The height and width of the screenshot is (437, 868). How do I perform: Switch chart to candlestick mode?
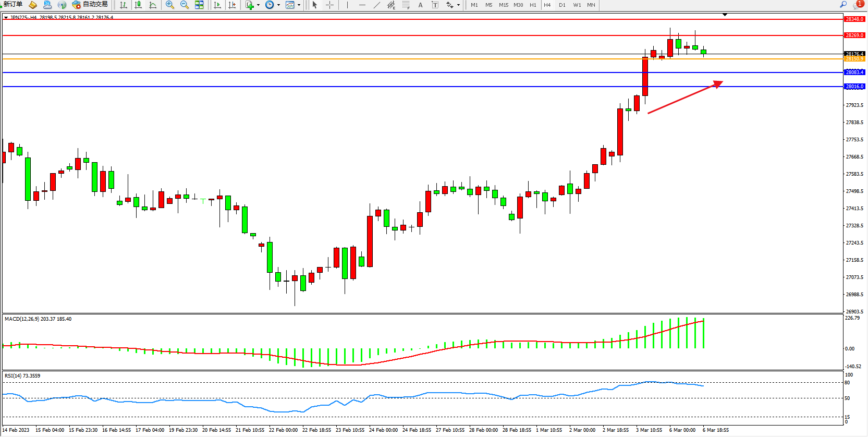(138, 5)
